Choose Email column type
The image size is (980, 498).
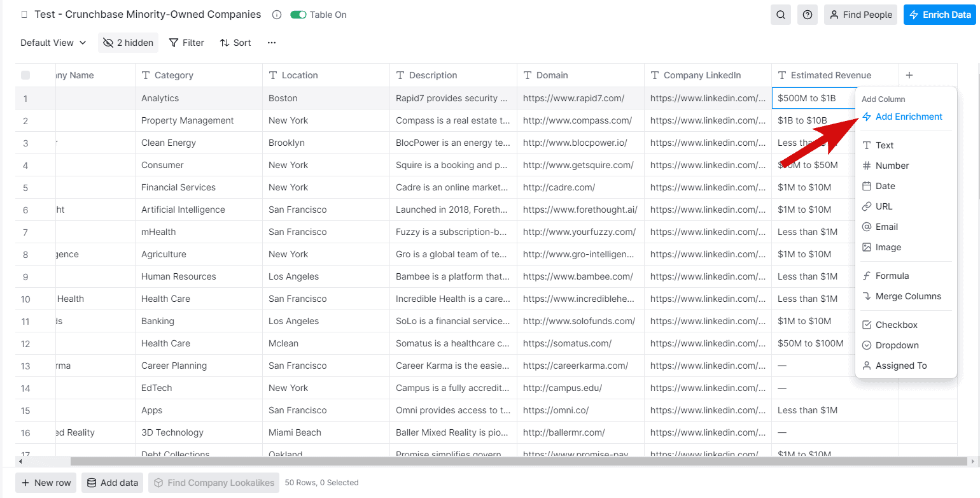pyautogui.click(x=906, y=227)
